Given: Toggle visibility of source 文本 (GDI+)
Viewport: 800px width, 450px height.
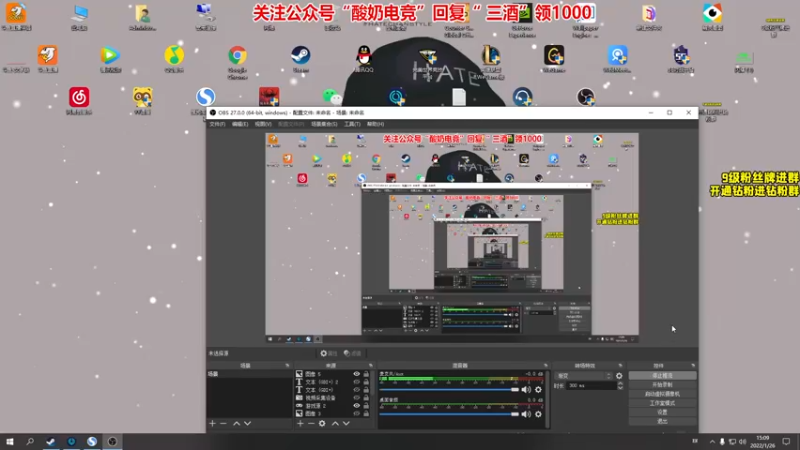Looking at the screenshot, I should pos(357,390).
